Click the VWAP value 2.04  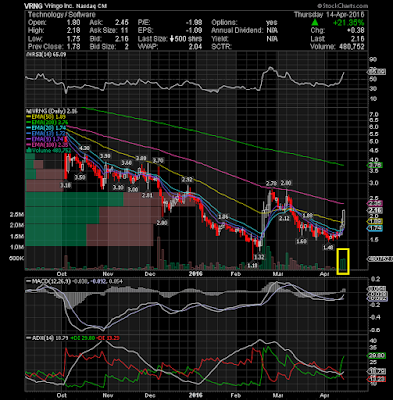(195, 47)
